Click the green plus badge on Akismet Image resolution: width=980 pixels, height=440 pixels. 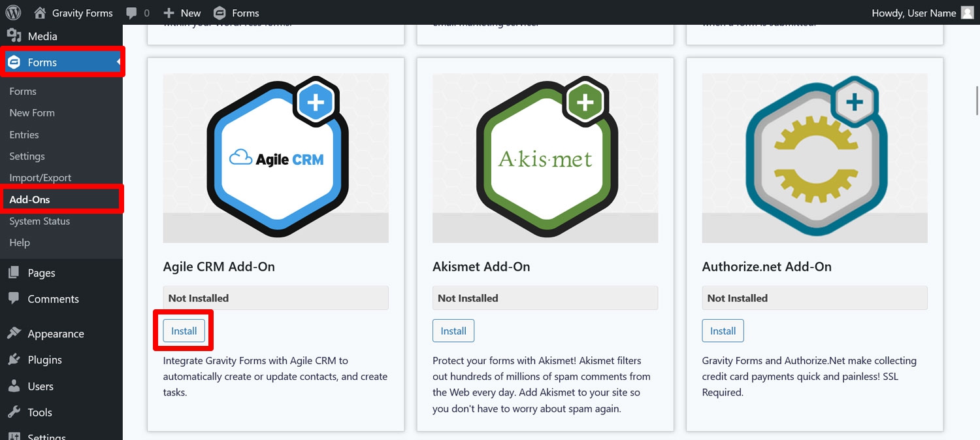tap(585, 102)
